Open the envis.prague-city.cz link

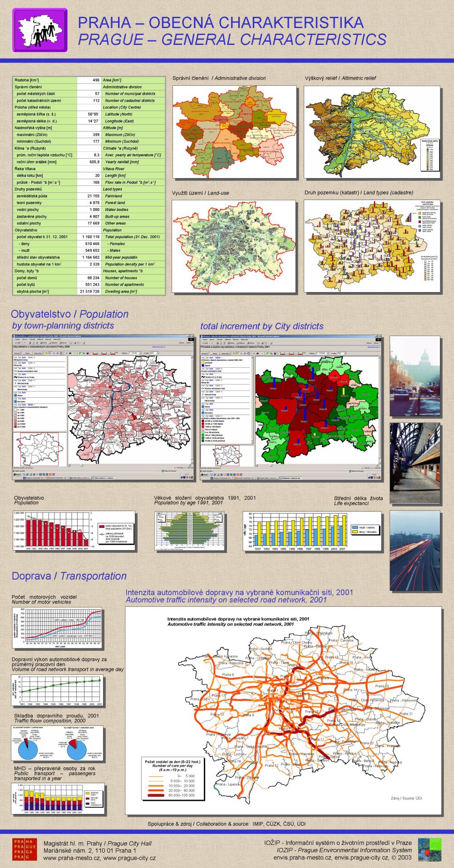pyautogui.click(x=361, y=857)
